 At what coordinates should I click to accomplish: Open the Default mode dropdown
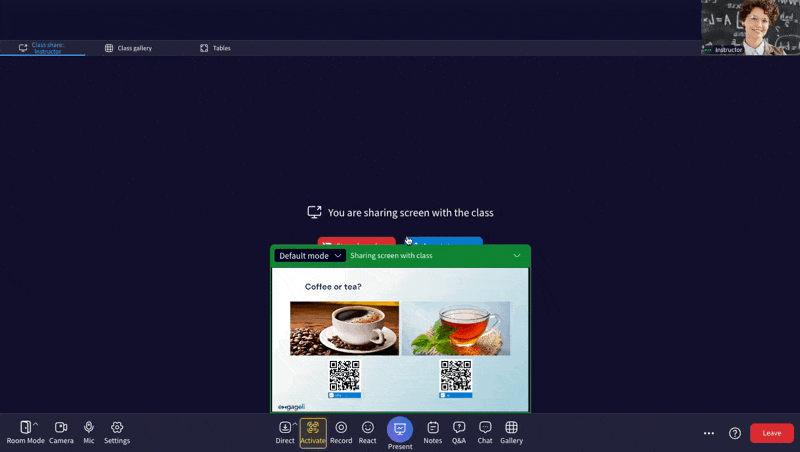tap(310, 256)
